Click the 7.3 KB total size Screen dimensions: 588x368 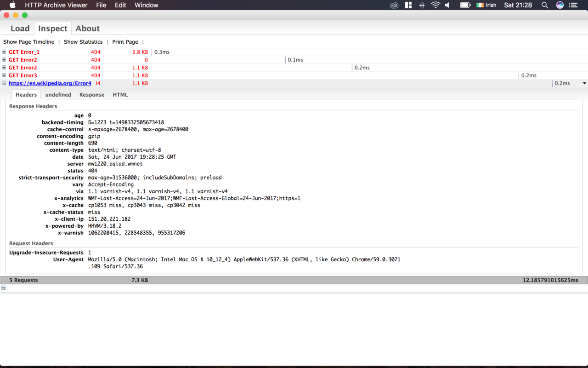[x=140, y=280]
